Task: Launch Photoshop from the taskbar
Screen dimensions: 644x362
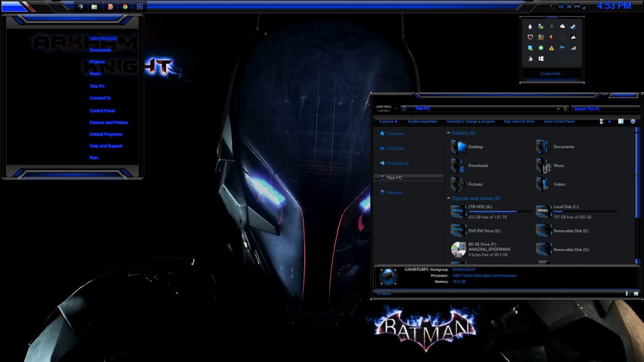Action: pyautogui.click(x=140, y=6)
